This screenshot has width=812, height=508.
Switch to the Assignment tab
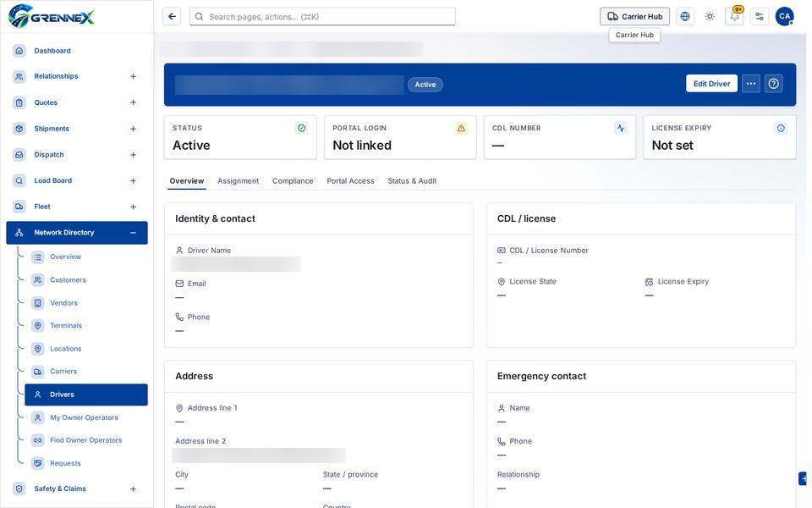point(239,181)
